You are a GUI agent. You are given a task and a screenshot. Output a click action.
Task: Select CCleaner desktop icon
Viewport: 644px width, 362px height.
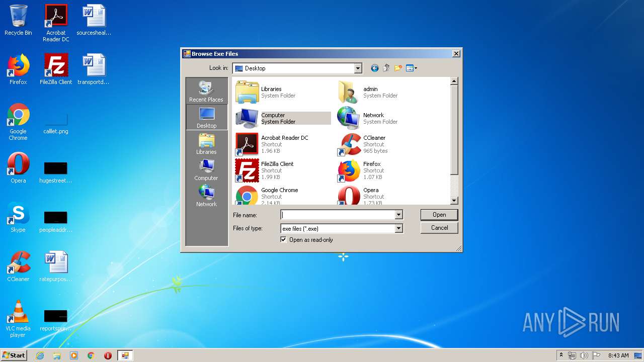[x=18, y=266]
